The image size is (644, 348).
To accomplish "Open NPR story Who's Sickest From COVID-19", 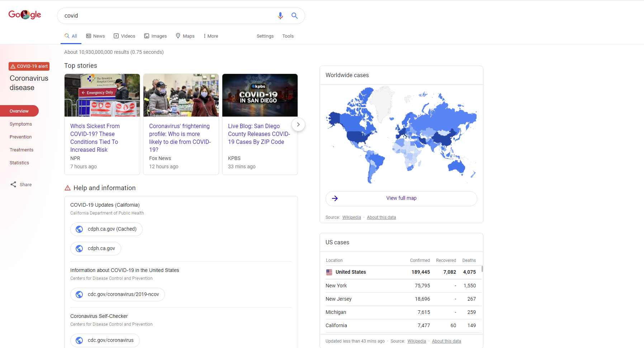I will [x=95, y=138].
